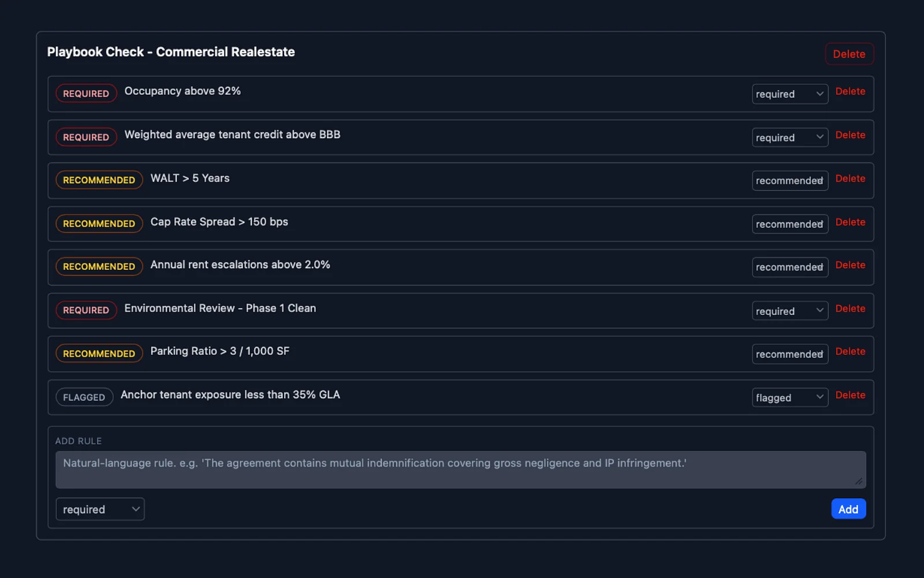Delete the entire Commercial Realestate playbook
This screenshot has width=924, height=578.
pyautogui.click(x=849, y=54)
